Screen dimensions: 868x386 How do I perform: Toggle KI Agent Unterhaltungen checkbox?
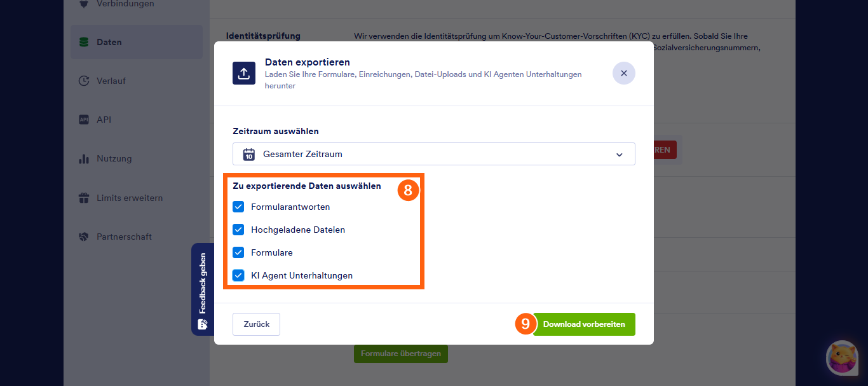238,275
